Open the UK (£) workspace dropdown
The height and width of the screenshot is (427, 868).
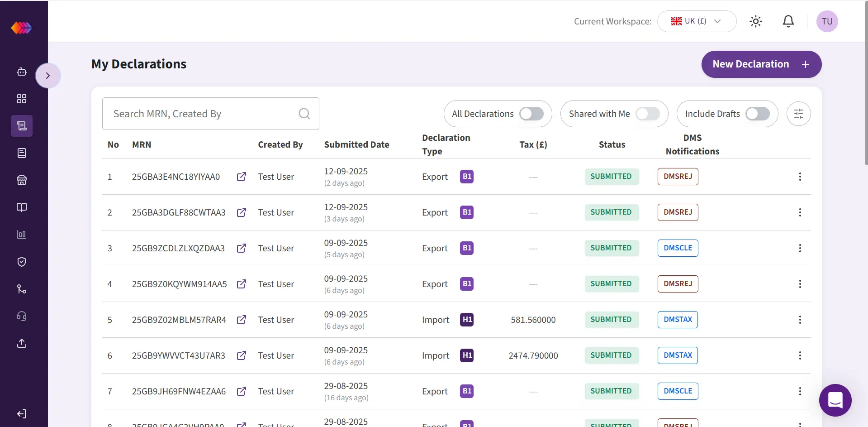point(696,21)
